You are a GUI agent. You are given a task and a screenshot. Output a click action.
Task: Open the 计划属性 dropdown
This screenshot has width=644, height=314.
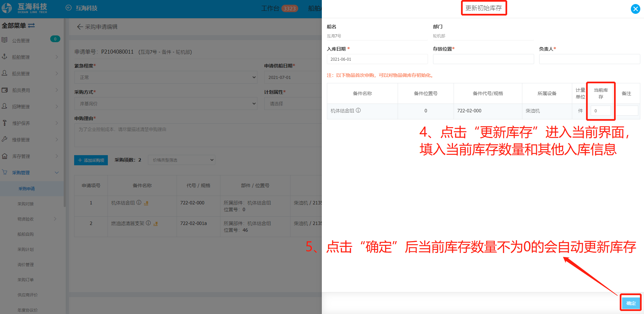[293, 104]
